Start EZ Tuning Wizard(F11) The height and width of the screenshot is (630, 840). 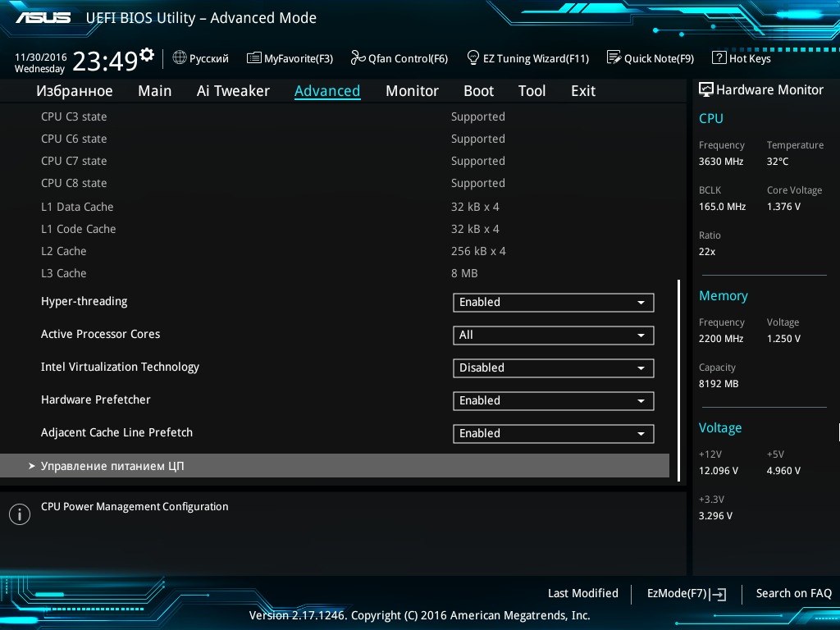tap(528, 58)
